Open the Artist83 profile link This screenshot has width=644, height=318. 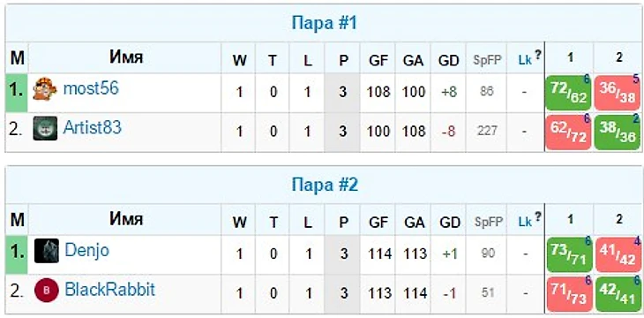click(x=93, y=127)
